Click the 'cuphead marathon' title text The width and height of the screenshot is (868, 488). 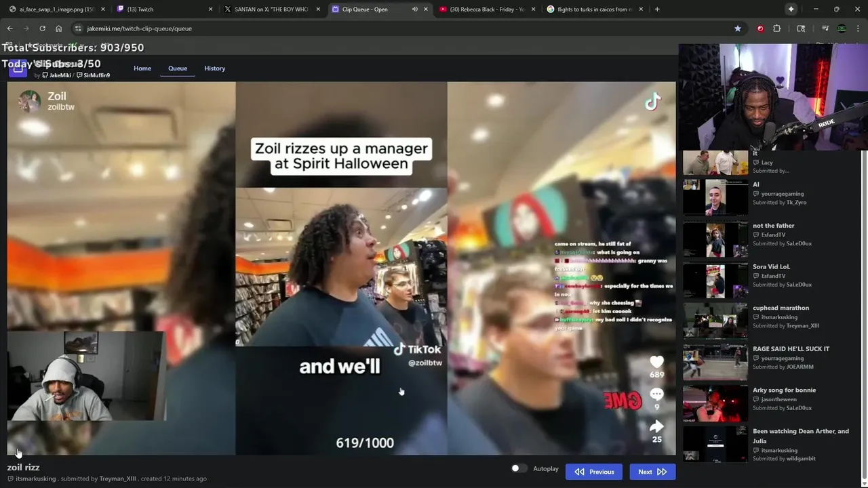coord(781,308)
